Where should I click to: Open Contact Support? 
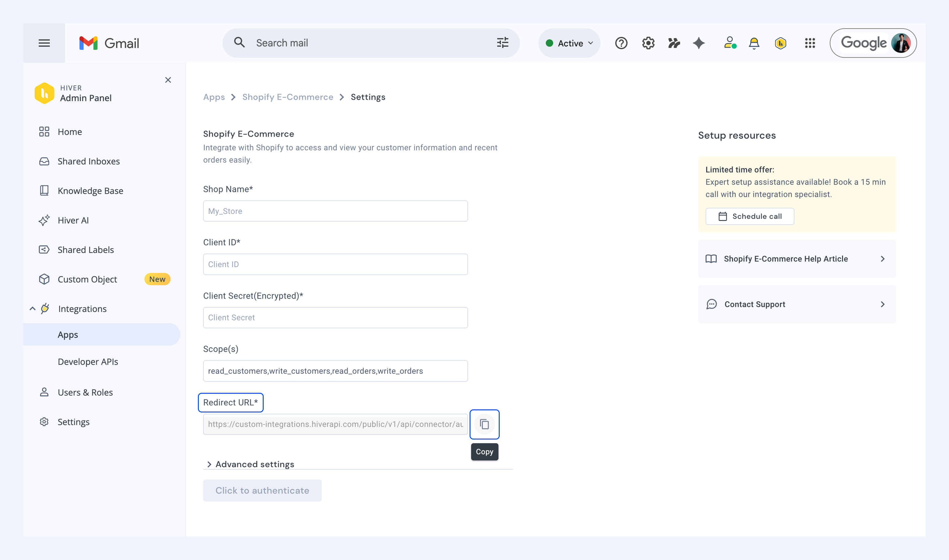click(x=797, y=304)
